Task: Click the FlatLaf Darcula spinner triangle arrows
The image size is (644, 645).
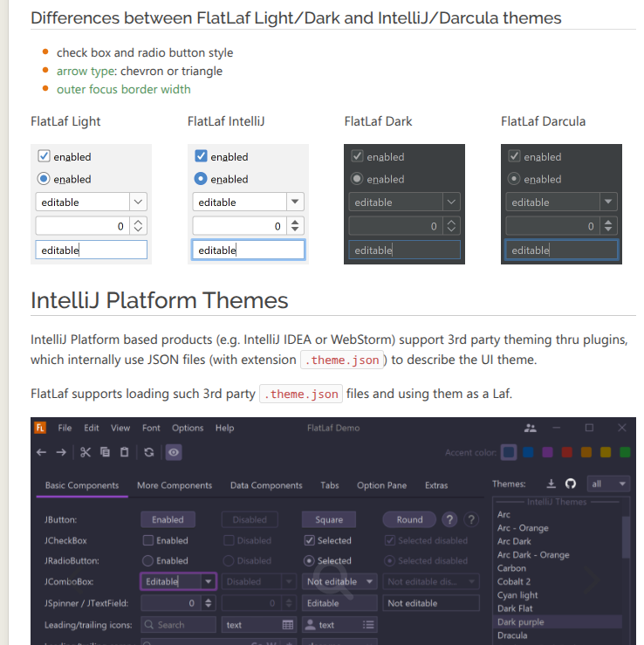Action: [608, 226]
